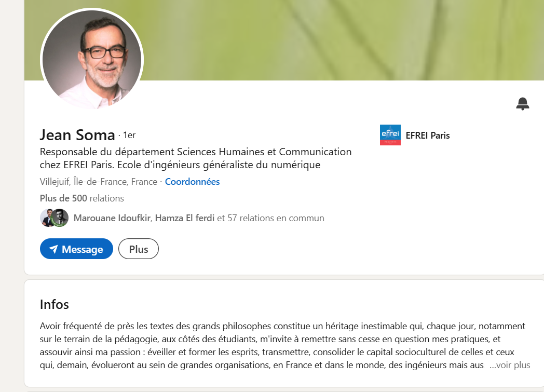Click the Jean Soma name heading
This screenshot has width=544, height=392.
[x=77, y=136]
